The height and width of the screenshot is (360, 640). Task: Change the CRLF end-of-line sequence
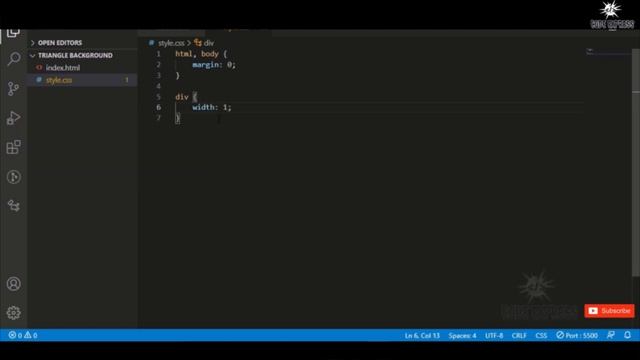pos(519,336)
